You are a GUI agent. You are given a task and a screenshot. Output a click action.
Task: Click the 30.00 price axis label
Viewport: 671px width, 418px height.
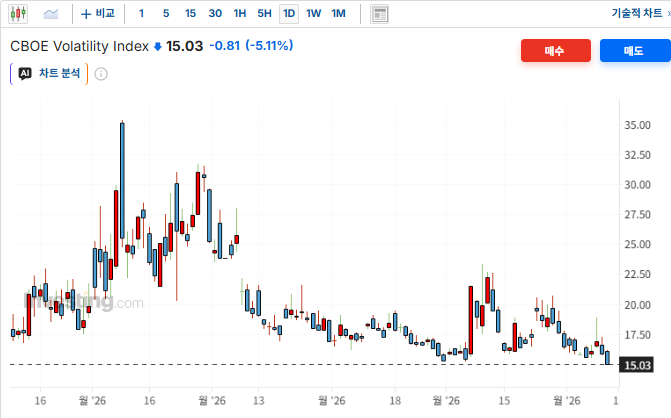(x=637, y=185)
